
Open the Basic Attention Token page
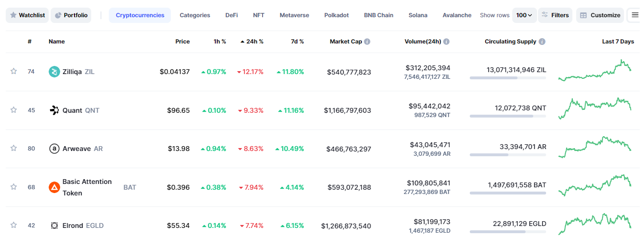[x=87, y=187]
